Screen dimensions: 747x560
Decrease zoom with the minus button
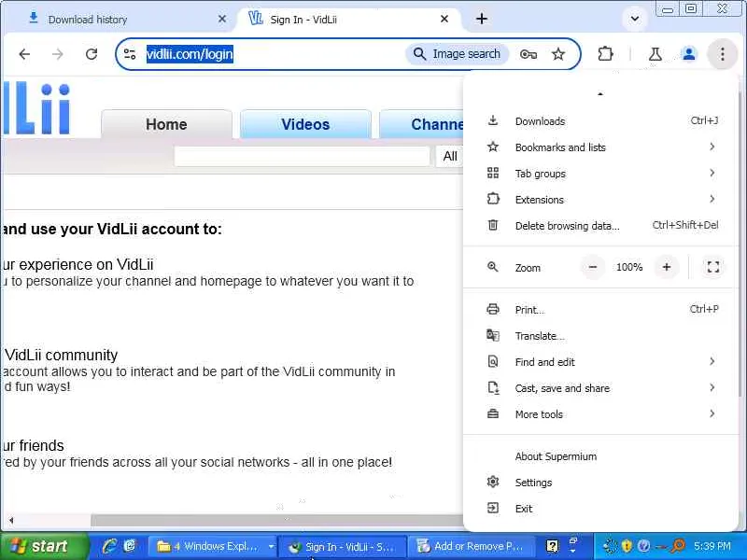click(593, 267)
